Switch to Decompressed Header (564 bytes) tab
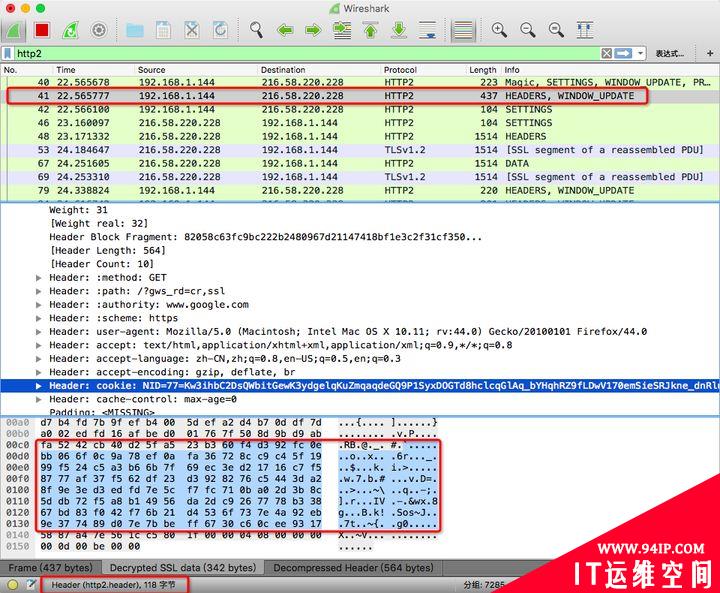Image resolution: width=720 pixels, height=593 pixels. pyautogui.click(x=354, y=568)
